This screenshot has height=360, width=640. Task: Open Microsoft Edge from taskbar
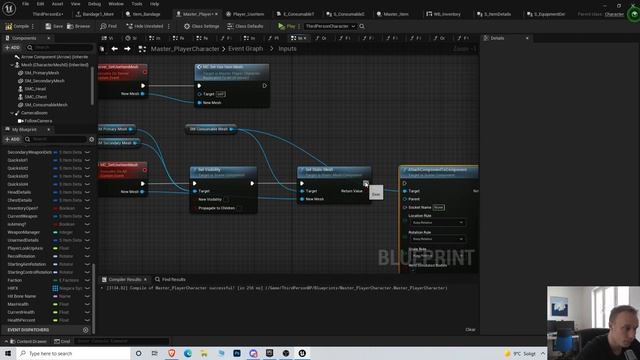click(x=188, y=353)
